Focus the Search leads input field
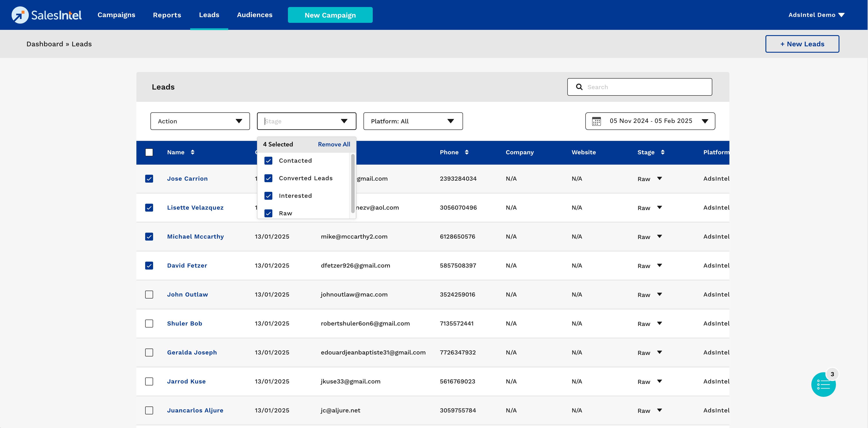This screenshot has height=428, width=868. pyautogui.click(x=647, y=87)
